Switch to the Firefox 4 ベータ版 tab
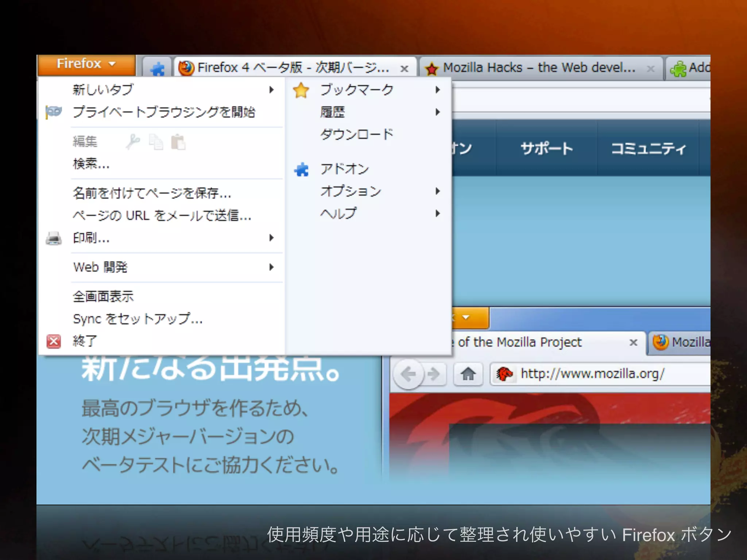The width and height of the screenshot is (747, 560). coord(295,67)
